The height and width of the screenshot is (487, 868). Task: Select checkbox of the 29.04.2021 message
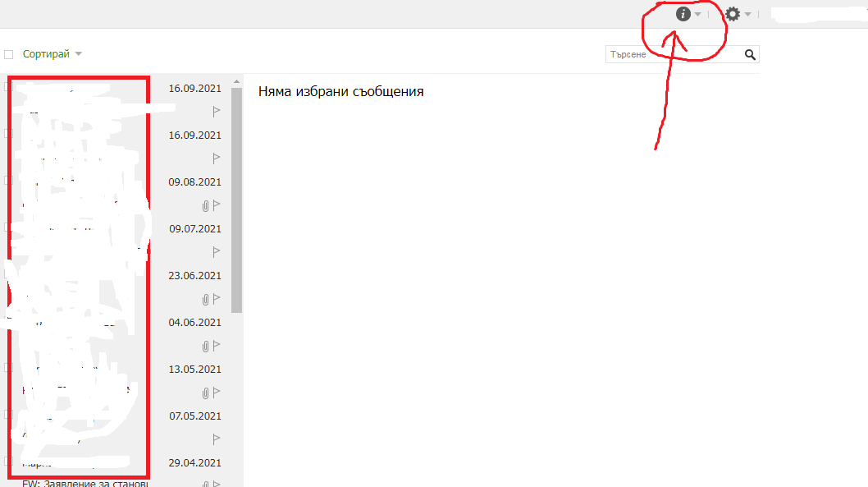pos(9,462)
